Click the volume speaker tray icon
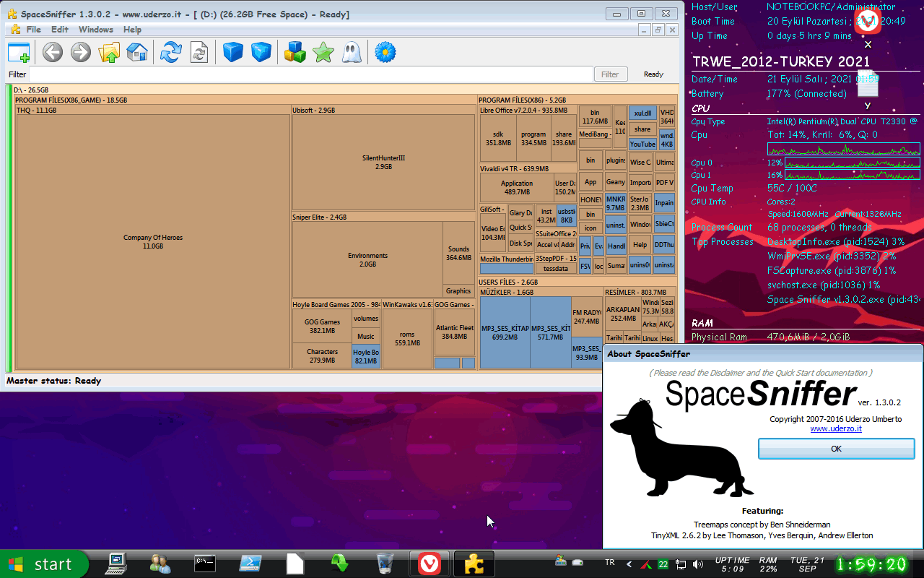Image resolution: width=924 pixels, height=578 pixels. pos(697,564)
